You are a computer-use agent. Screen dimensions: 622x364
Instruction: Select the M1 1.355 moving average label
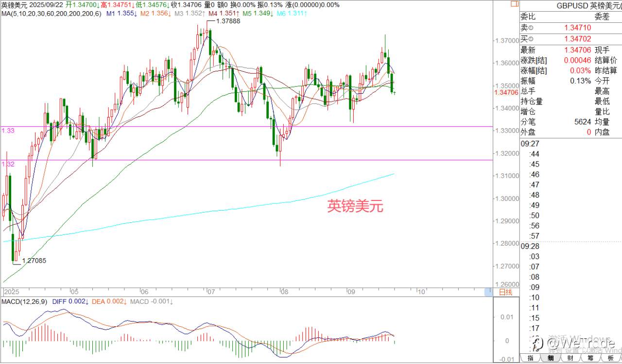121,13
